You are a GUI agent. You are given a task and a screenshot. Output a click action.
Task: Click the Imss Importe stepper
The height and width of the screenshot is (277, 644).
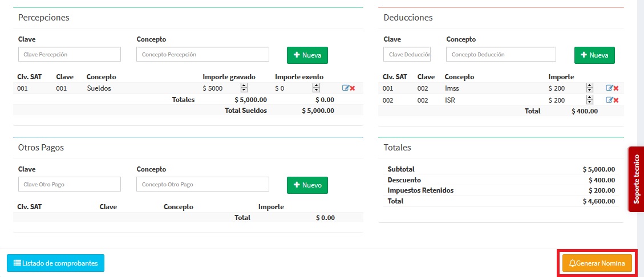click(590, 88)
